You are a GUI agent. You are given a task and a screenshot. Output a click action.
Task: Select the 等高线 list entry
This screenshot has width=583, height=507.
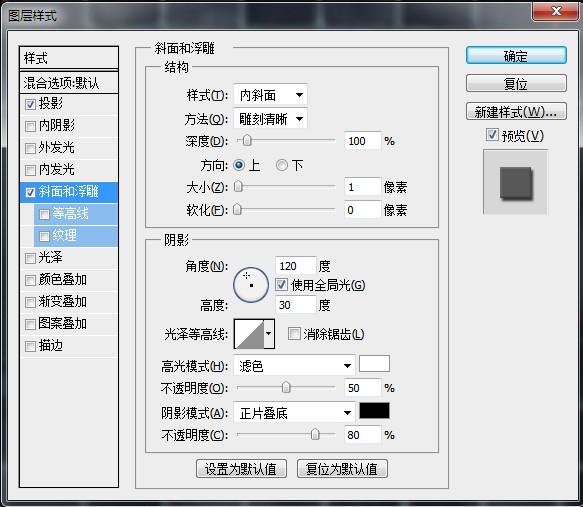(x=76, y=214)
